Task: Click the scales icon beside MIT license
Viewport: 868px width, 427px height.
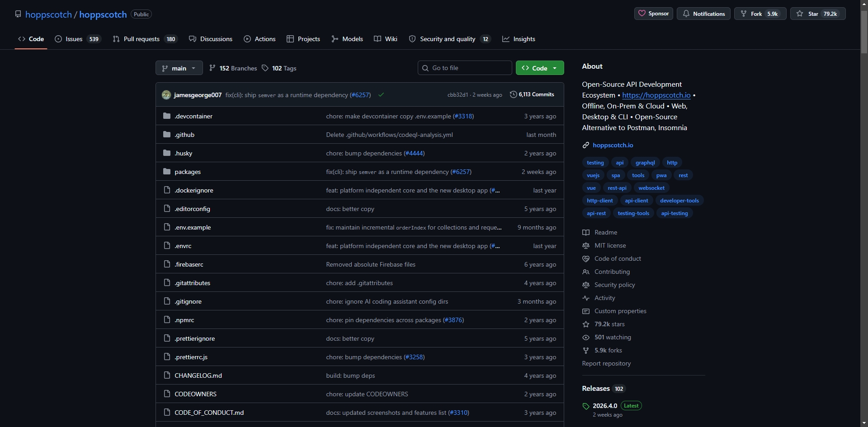Action: pyautogui.click(x=586, y=245)
